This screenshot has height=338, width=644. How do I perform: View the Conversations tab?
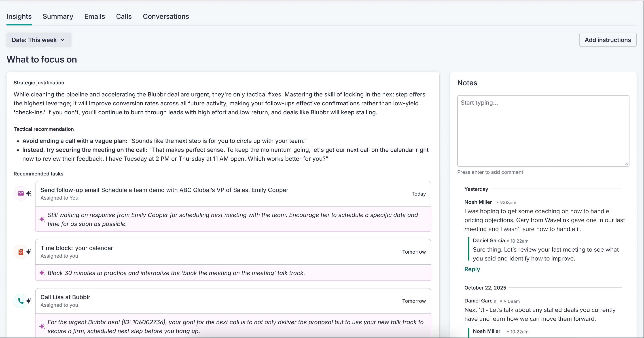point(166,17)
